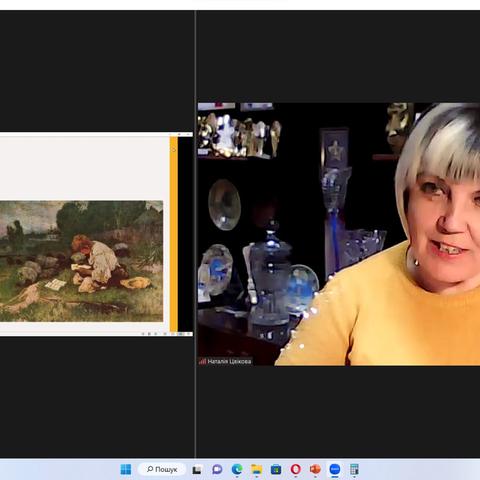Image resolution: width=480 pixels, height=480 pixels.
Task: Click the Наталія Цвікова name label
Action: click(229, 361)
